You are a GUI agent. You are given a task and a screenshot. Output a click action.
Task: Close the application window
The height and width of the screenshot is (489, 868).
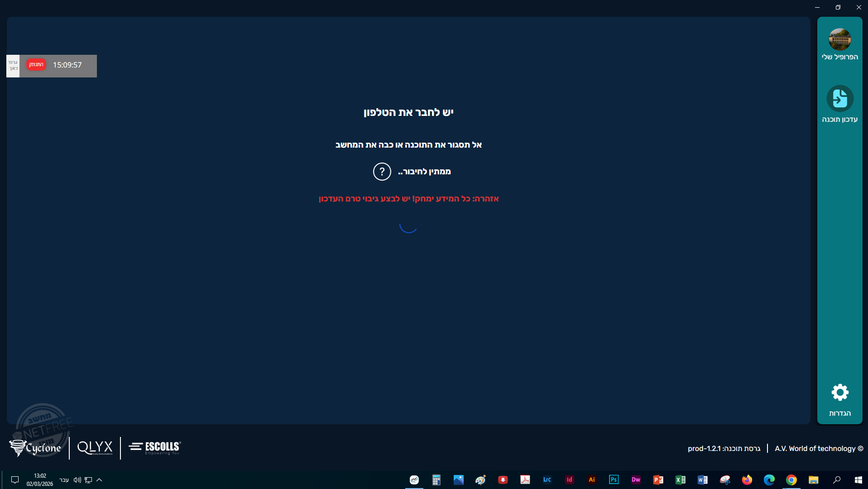859,7
